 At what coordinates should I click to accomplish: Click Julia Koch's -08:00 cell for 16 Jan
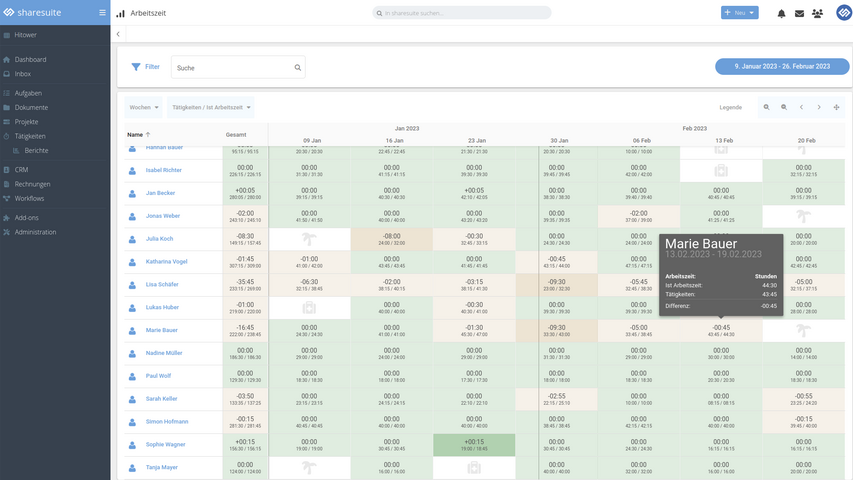392,239
